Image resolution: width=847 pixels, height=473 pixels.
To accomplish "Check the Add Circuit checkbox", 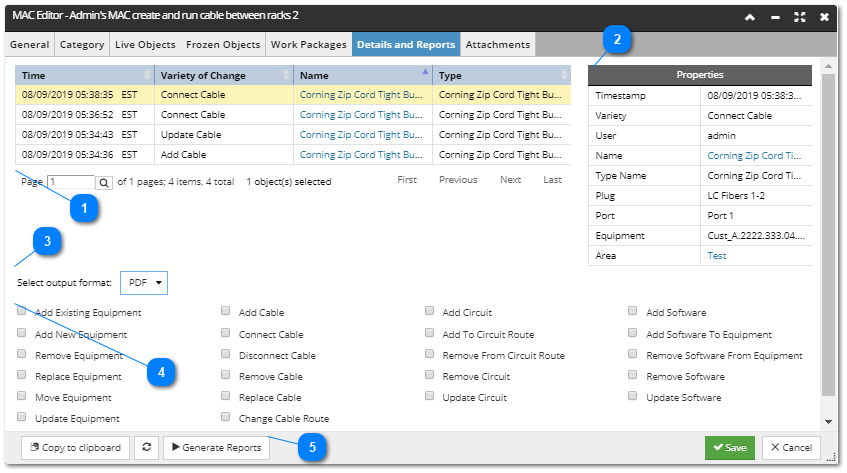I will [x=429, y=311].
